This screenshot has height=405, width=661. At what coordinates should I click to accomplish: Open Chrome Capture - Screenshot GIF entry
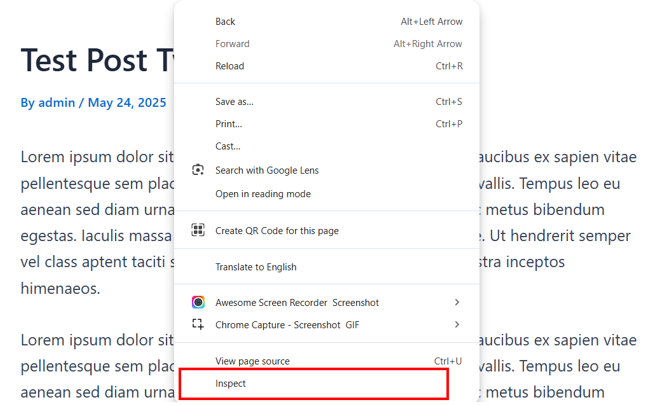tap(327, 325)
